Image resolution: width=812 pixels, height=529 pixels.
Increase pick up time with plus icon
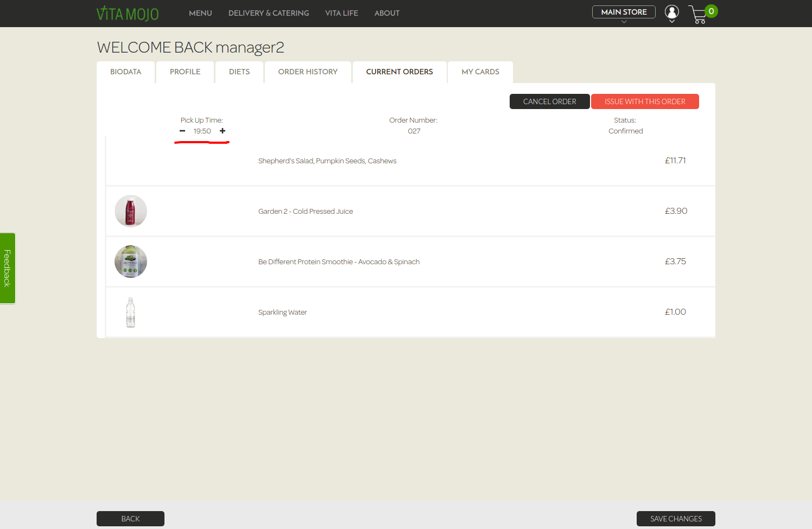(x=223, y=131)
